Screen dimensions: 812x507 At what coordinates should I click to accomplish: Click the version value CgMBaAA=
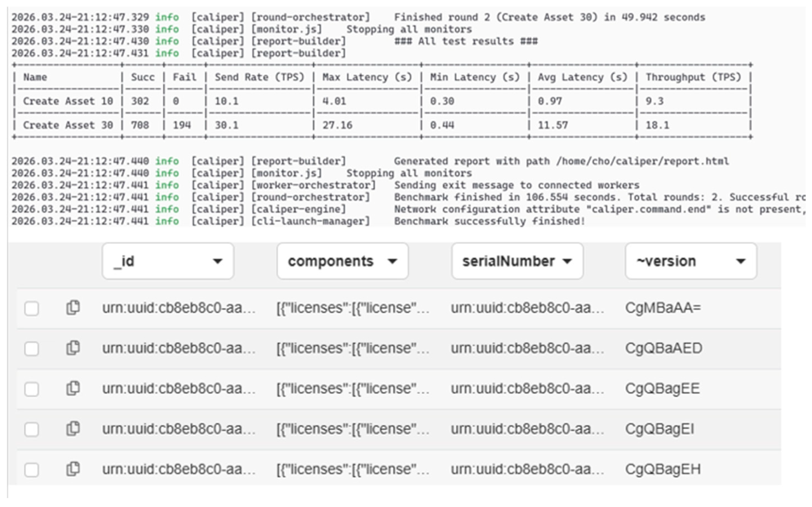[x=663, y=308]
